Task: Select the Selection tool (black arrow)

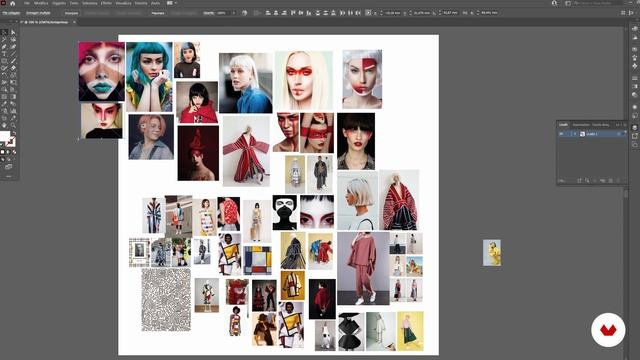Action: tap(4, 32)
